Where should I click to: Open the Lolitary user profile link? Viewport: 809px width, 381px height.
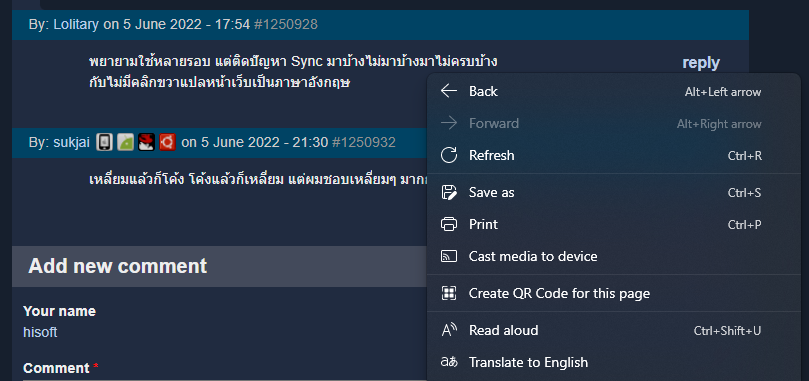tap(76, 24)
